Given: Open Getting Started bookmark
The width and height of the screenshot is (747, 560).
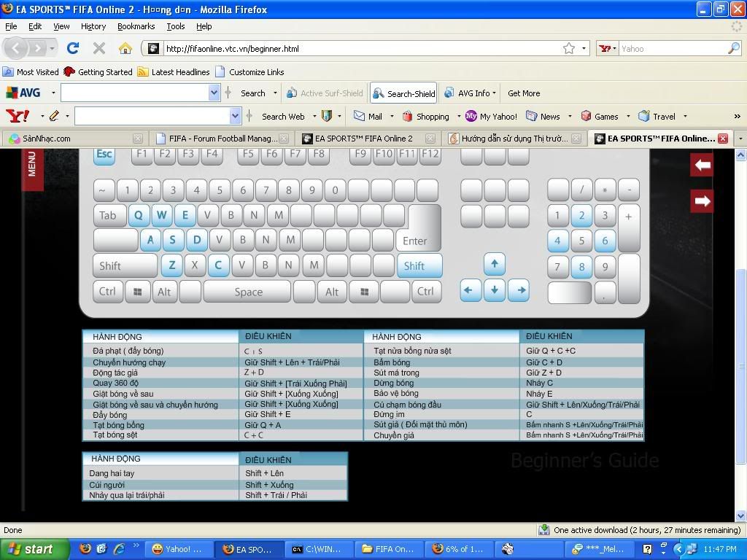Looking at the screenshot, I should pos(98,72).
